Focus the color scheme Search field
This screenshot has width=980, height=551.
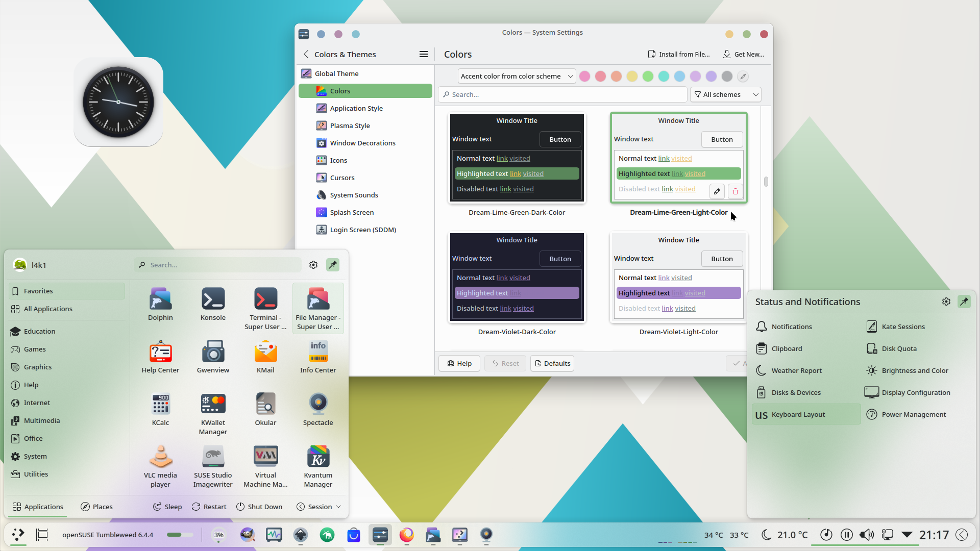(x=563, y=94)
